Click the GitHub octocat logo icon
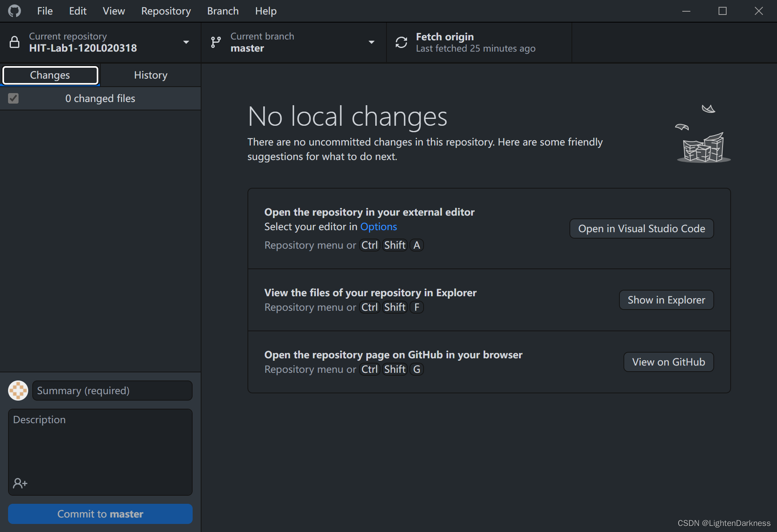The image size is (777, 532). pos(15,11)
